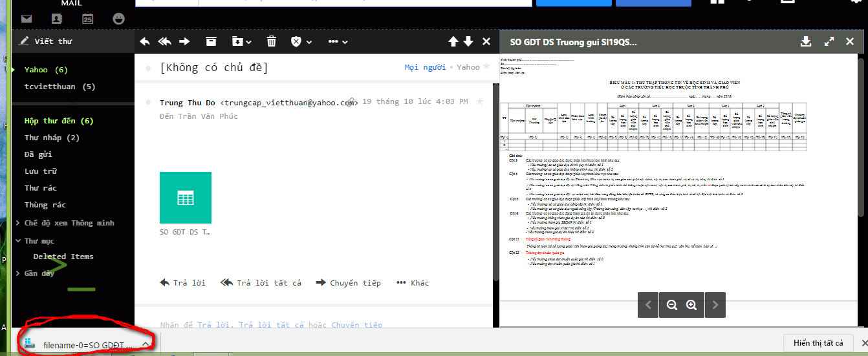Click the Reply arrow icon in toolbar

pyautogui.click(x=145, y=41)
